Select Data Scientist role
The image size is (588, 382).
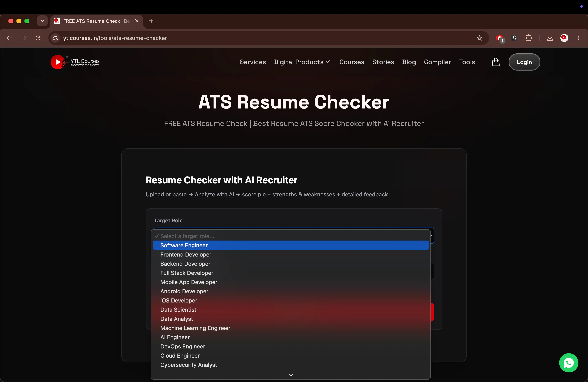291,310
